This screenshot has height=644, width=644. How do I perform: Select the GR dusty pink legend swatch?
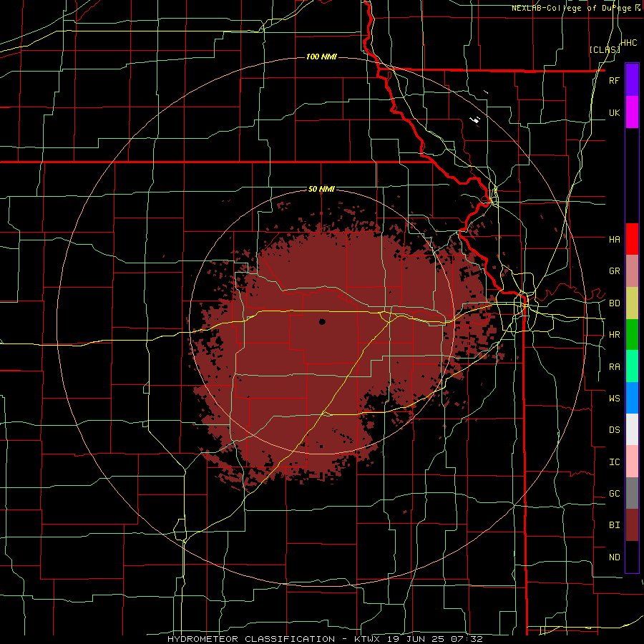pos(632,271)
